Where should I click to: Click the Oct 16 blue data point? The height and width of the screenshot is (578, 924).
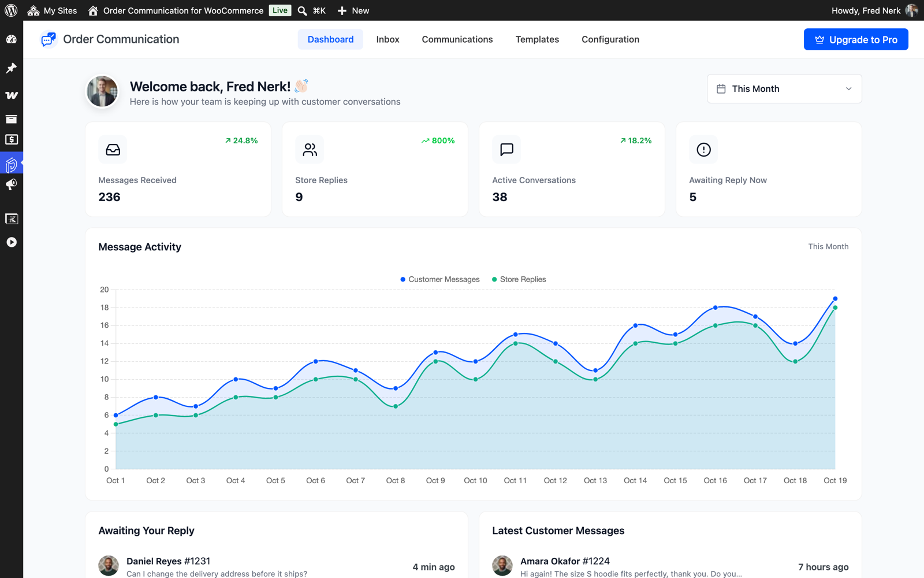point(716,307)
